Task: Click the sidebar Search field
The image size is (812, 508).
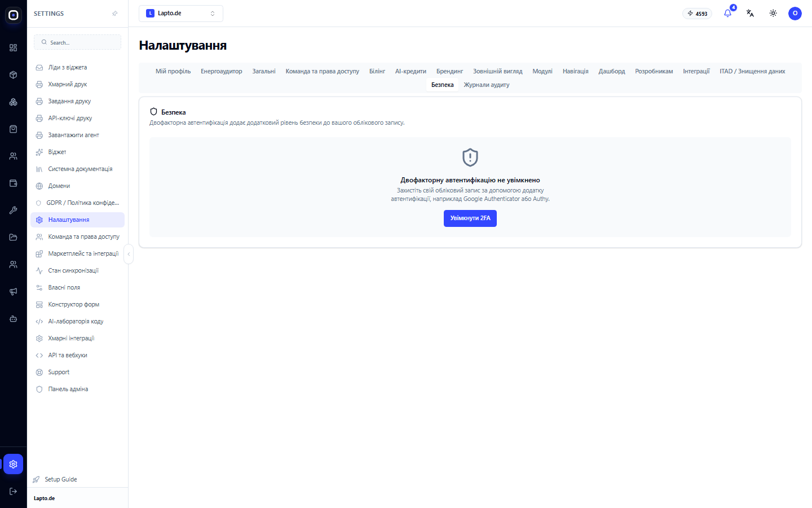Action: pos(78,42)
